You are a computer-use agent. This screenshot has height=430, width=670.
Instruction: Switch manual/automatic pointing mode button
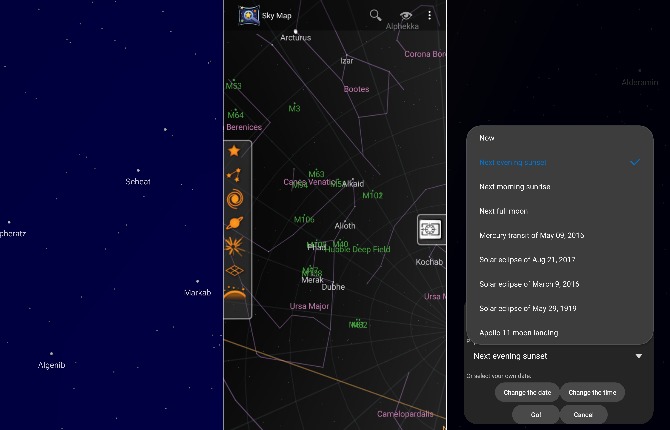tap(431, 230)
